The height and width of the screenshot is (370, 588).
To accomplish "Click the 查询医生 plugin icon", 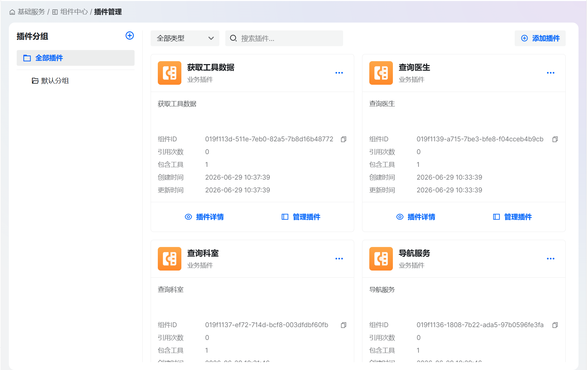I will [381, 73].
